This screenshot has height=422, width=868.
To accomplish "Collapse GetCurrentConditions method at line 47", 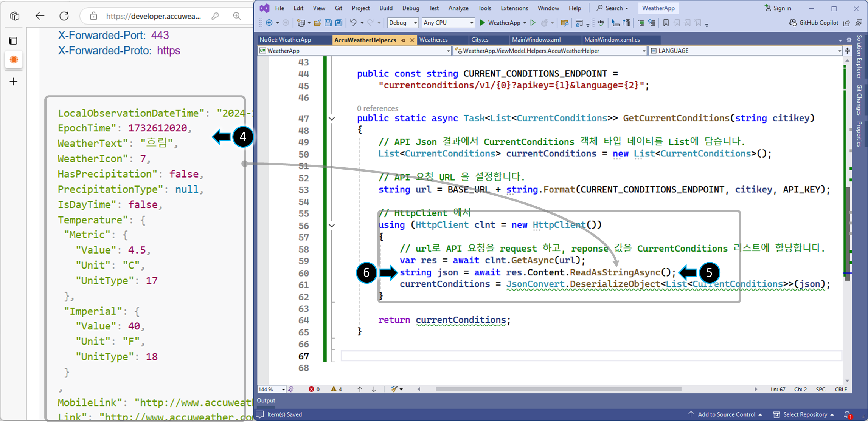I will point(332,119).
